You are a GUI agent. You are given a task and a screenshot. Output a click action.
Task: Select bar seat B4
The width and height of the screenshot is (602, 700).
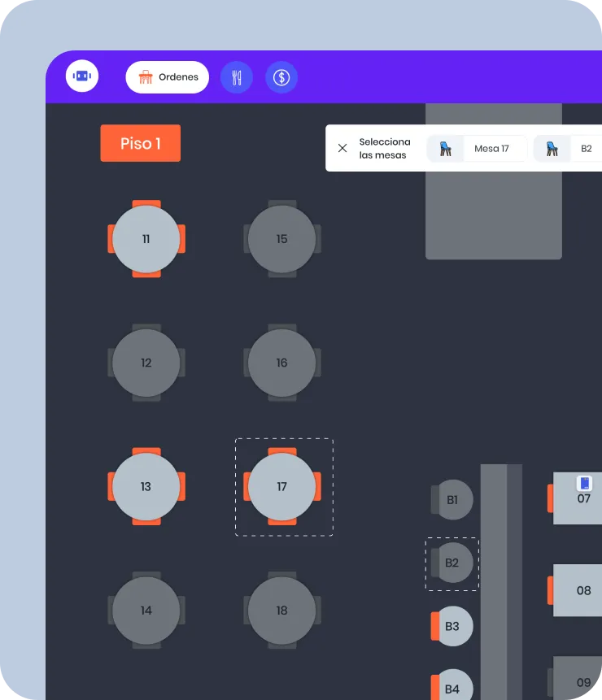pos(452,685)
